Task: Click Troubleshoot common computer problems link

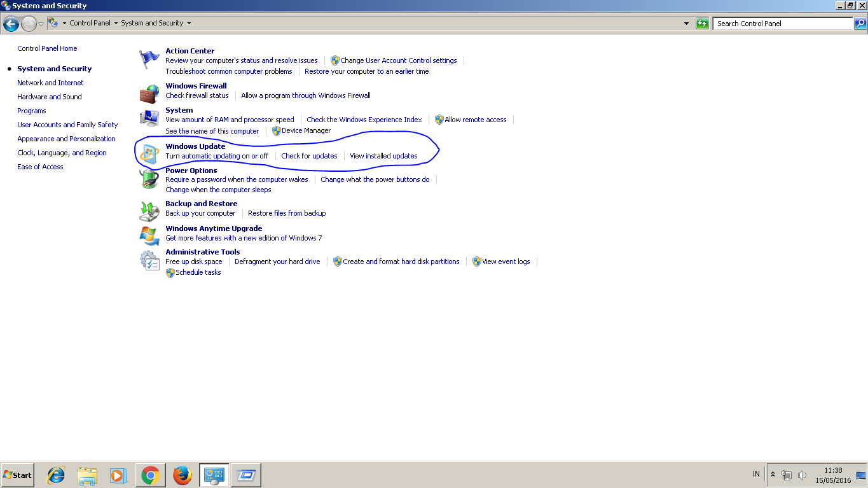Action: tap(229, 71)
